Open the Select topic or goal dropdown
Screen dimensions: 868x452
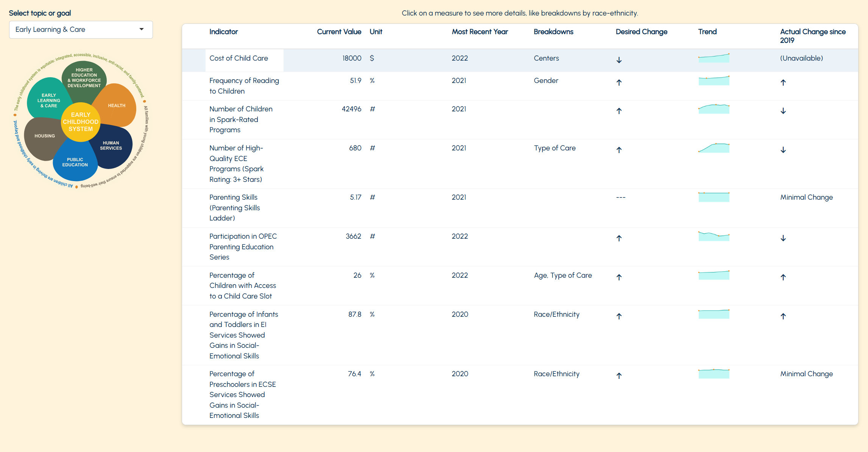(81, 30)
